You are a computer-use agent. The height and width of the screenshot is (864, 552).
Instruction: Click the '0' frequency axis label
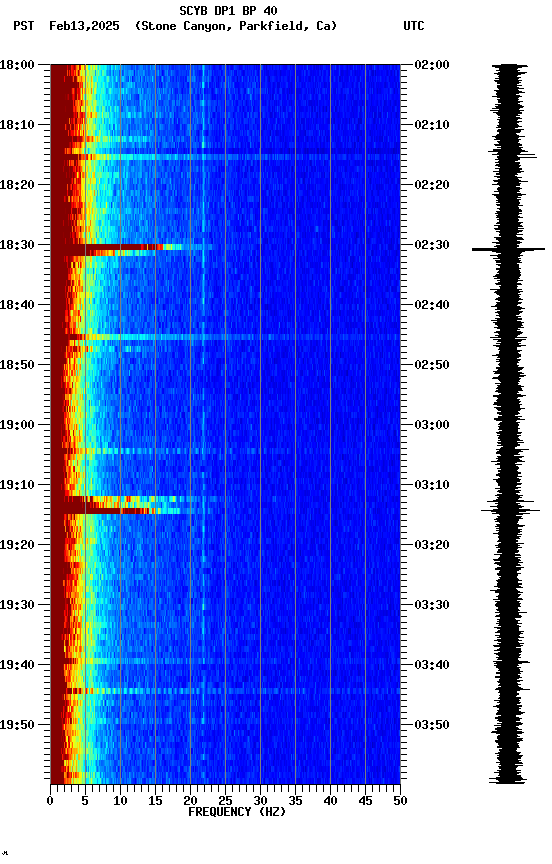point(50,801)
